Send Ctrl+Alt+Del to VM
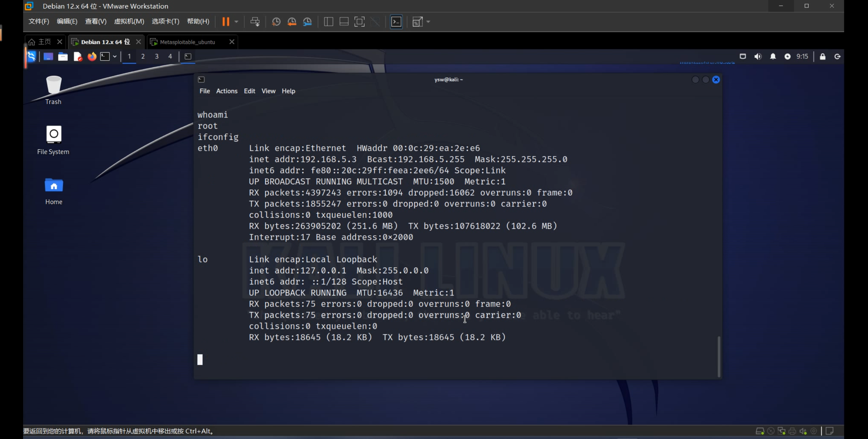 click(x=255, y=22)
